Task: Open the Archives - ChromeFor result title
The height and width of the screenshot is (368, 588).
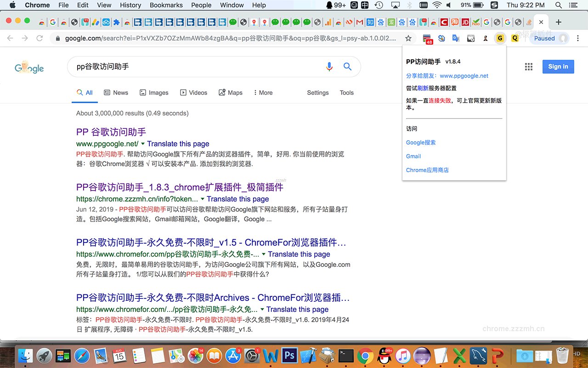Action: pyautogui.click(x=213, y=298)
